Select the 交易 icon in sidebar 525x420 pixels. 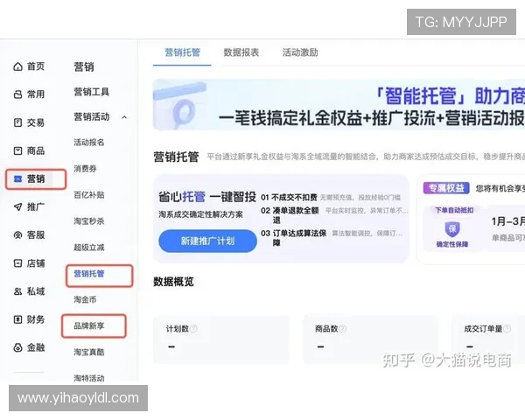coord(17,122)
